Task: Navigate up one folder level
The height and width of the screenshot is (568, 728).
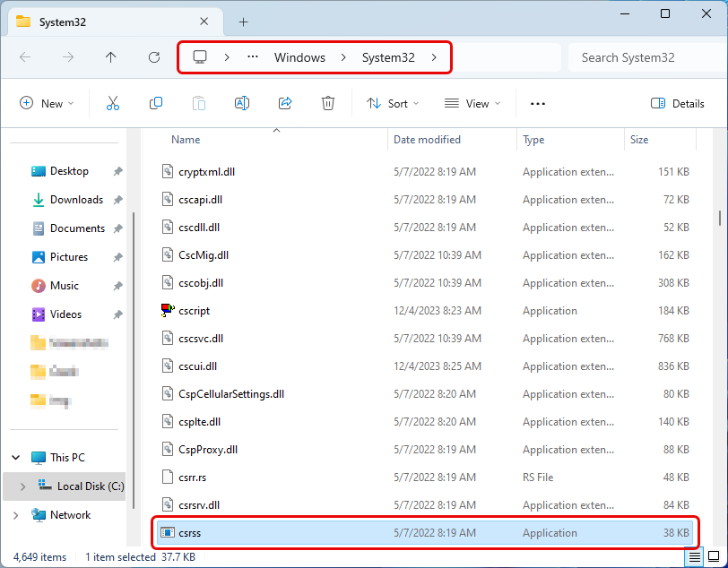Action: click(109, 57)
